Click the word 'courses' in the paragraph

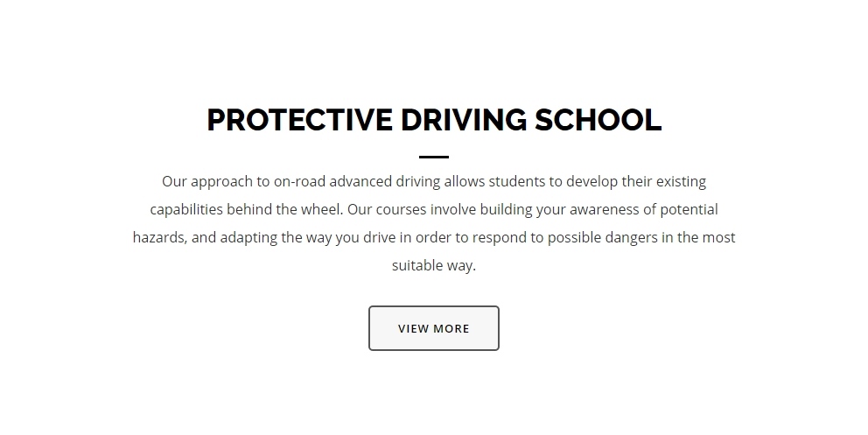[x=402, y=210]
